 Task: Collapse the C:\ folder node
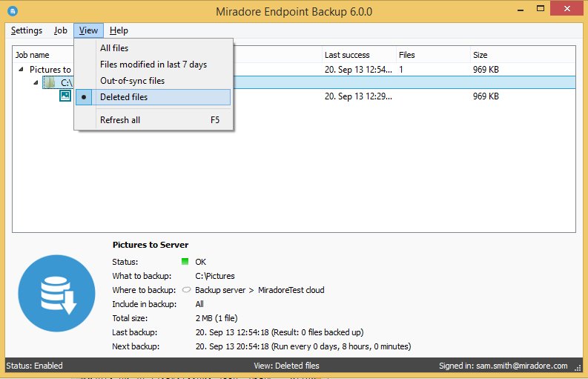pos(36,82)
